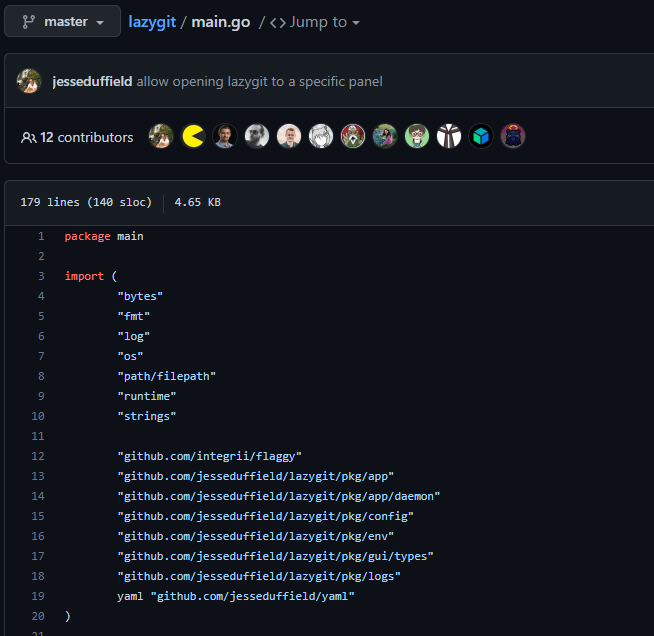Viewport: 654px width, 636px height.
Task: Click the 'yaml' alias on line 19
Action: (130, 596)
